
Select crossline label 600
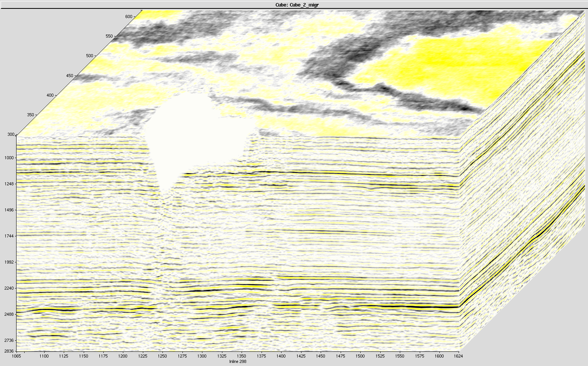pyautogui.click(x=129, y=16)
